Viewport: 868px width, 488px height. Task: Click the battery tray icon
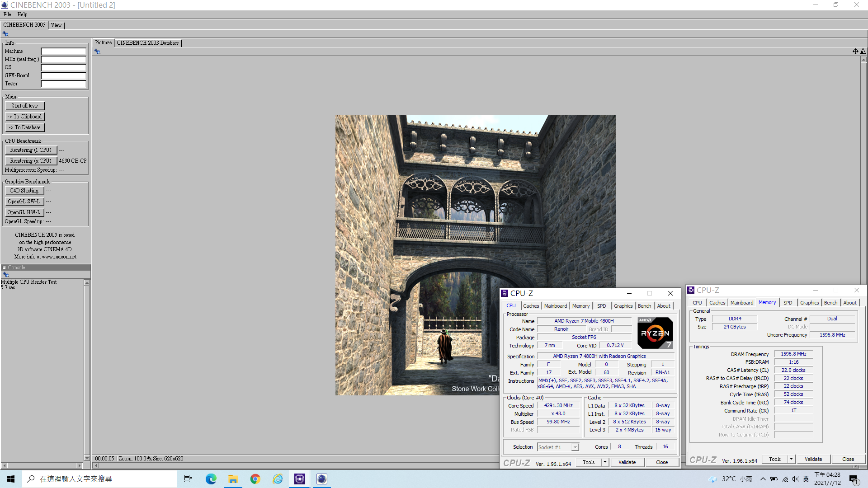click(x=774, y=479)
